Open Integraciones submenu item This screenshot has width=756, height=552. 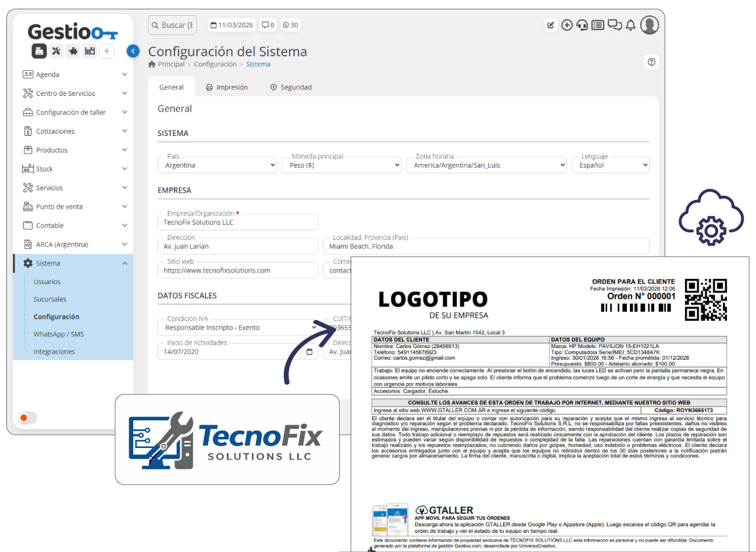(54, 352)
